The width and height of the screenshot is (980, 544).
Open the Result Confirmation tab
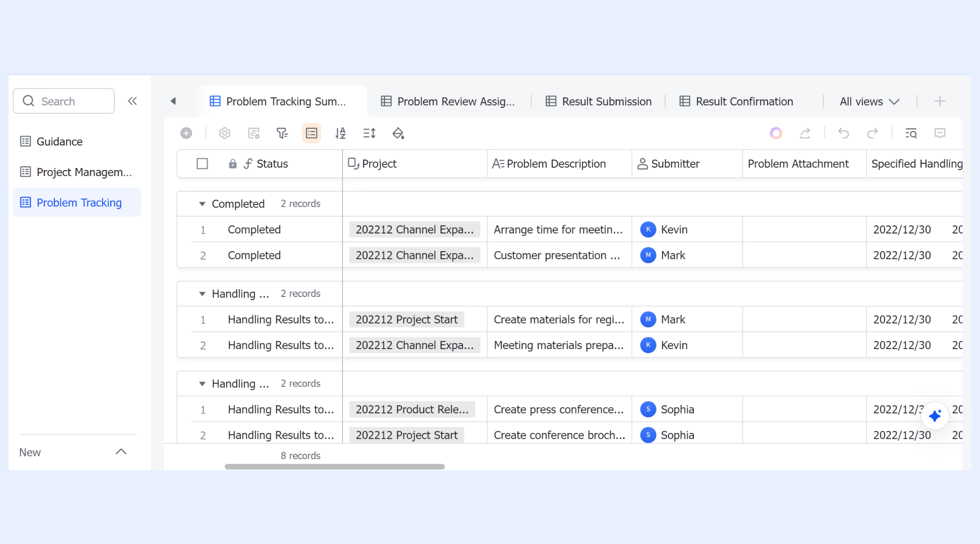point(736,102)
